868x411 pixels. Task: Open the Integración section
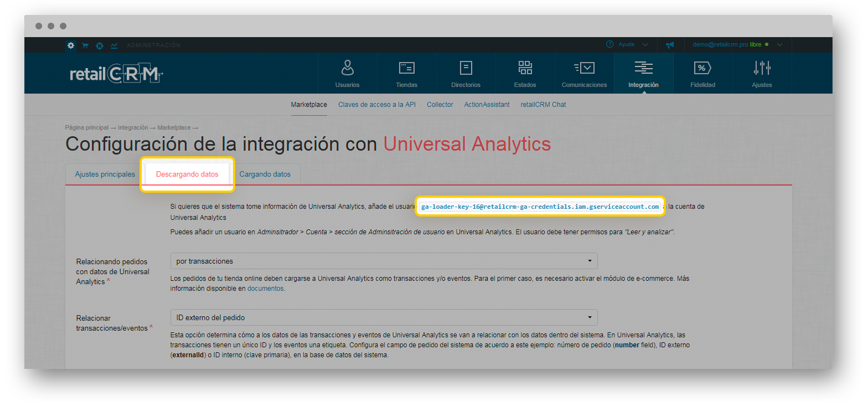[644, 73]
